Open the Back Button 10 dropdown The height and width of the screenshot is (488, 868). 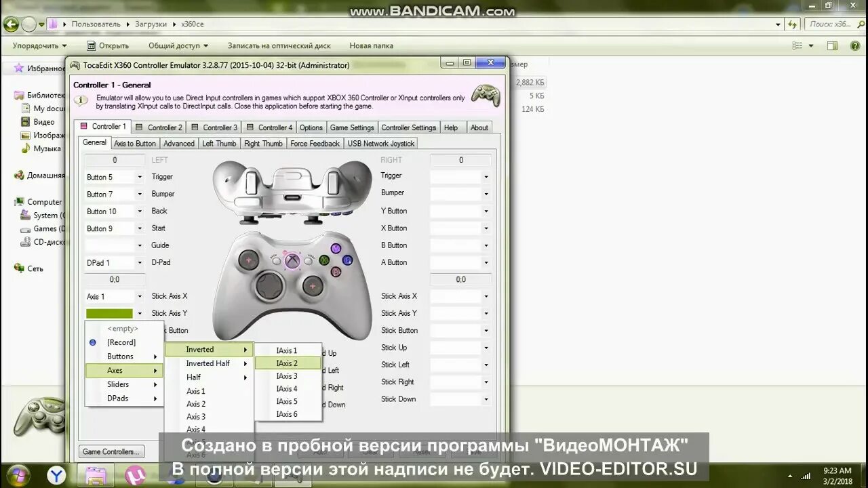pyautogui.click(x=140, y=211)
